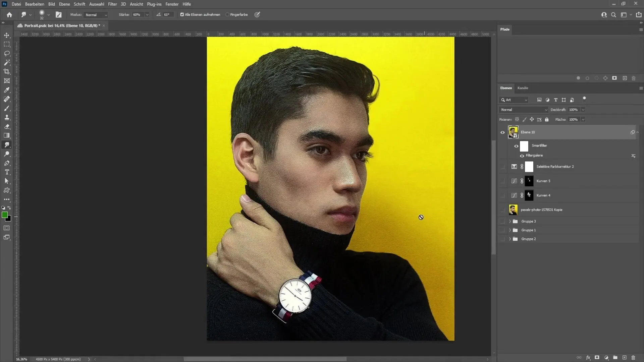Click the Alle Ebenen aufnehmen checkbox
This screenshot has width=644, height=362.
(182, 15)
